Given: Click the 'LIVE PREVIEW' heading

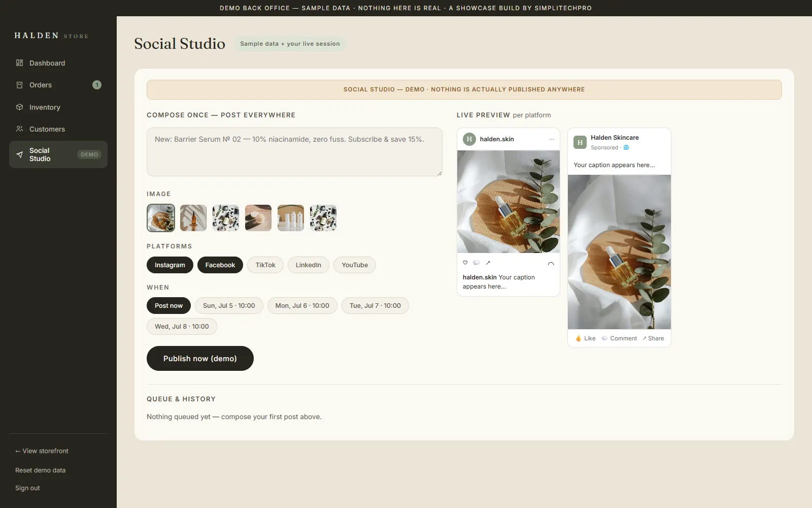Looking at the screenshot, I should pyautogui.click(x=483, y=115).
